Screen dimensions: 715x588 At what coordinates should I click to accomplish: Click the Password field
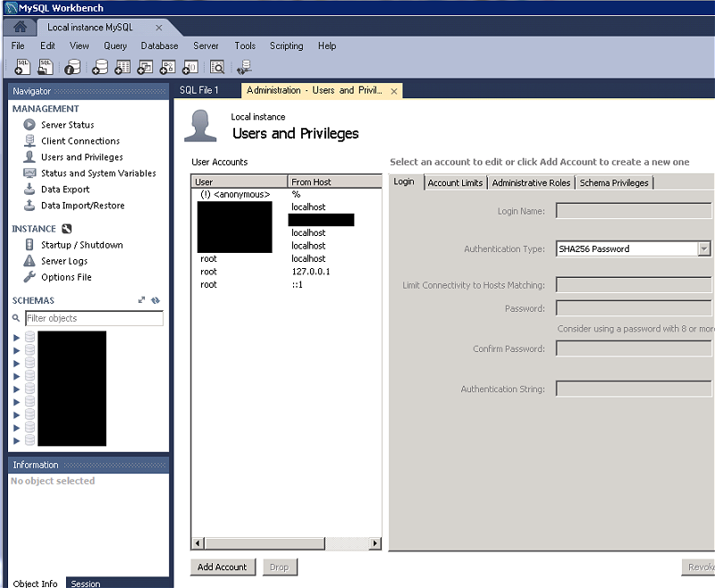[634, 308]
